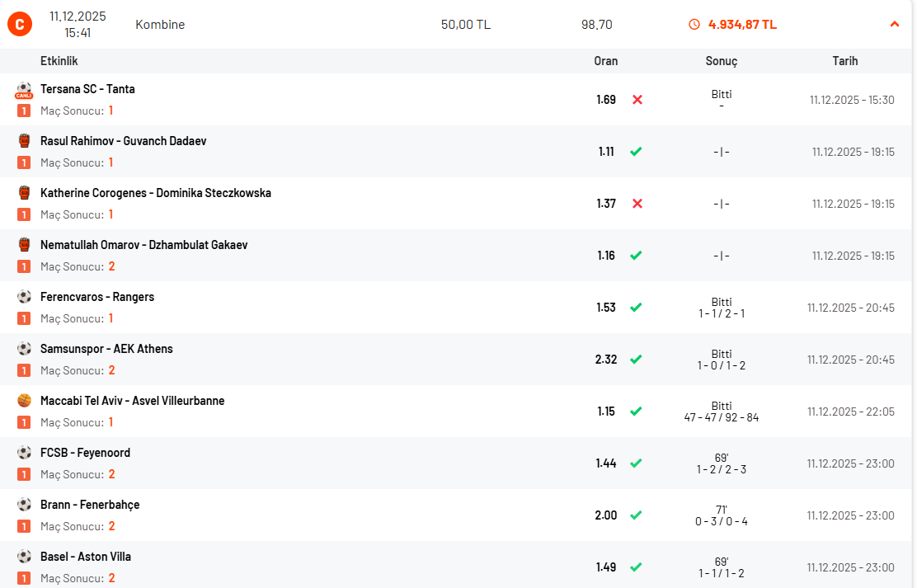
Task: Click the soccer ball icon for Samsunspor - AEK Athens
Action: (x=24, y=349)
